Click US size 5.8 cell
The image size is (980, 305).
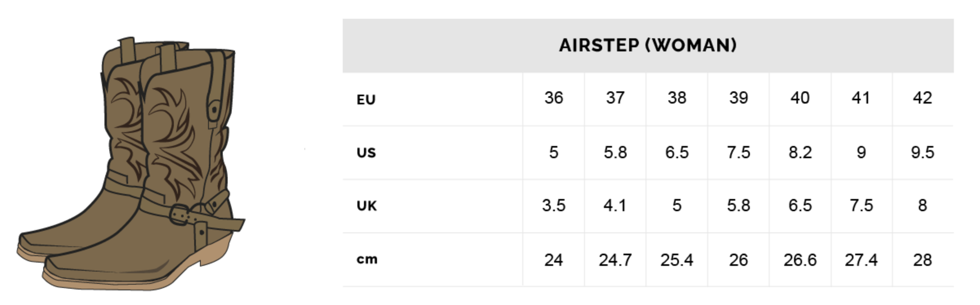(x=615, y=152)
